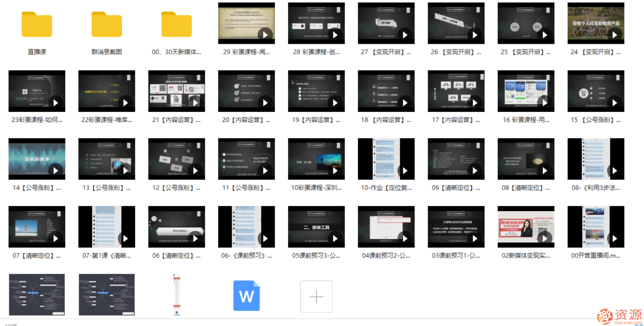Click play icon on video 21【内容运营】

pyautogui.click(x=195, y=103)
